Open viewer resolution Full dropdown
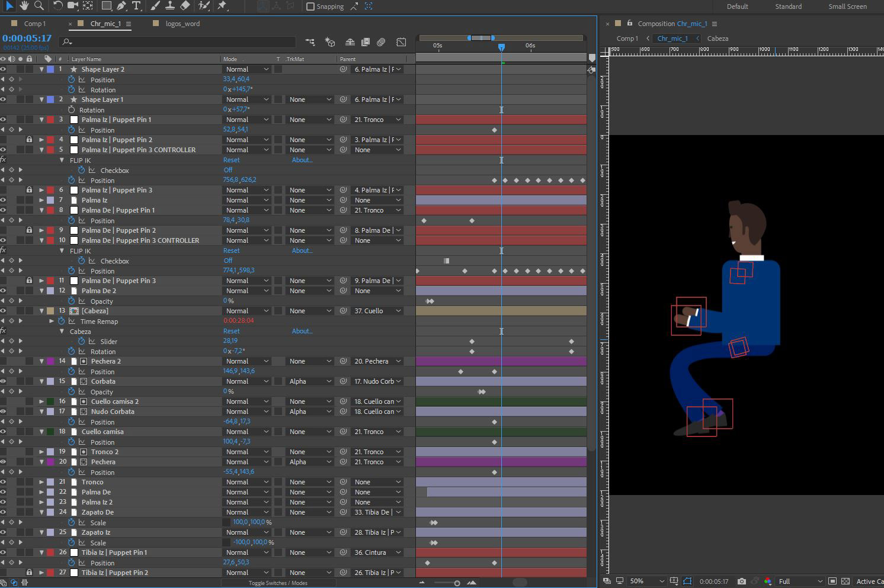This screenshot has height=588, width=884. (x=800, y=581)
